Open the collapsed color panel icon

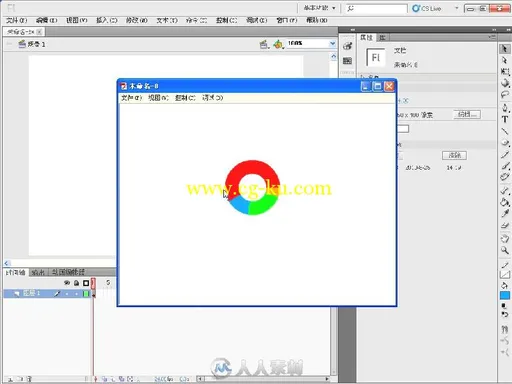coord(348,46)
